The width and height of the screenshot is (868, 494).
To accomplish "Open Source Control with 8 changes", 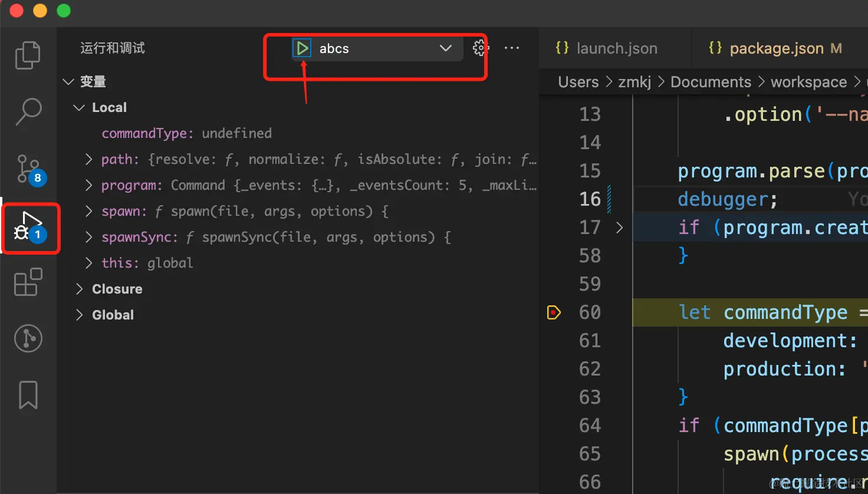I will pyautogui.click(x=29, y=169).
